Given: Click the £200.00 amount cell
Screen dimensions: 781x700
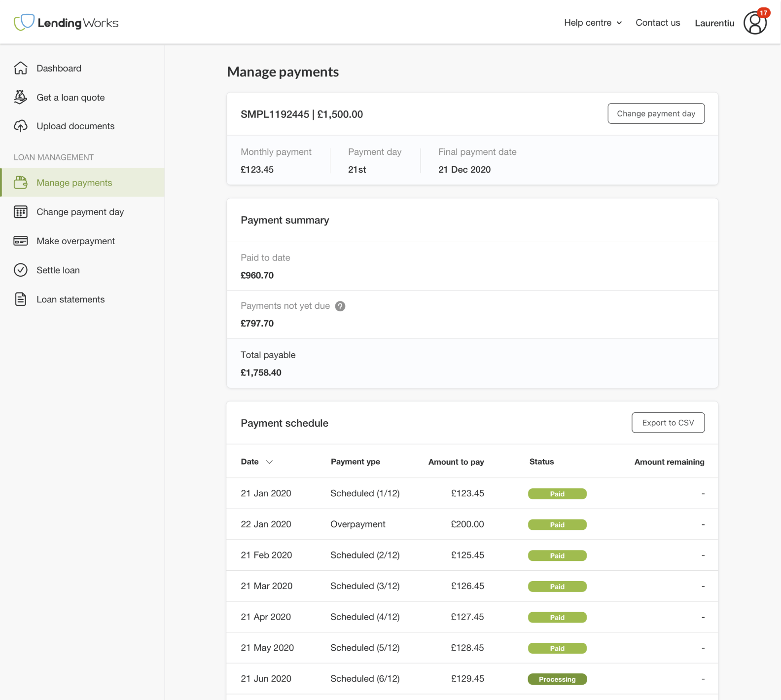Looking at the screenshot, I should tap(467, 524).
